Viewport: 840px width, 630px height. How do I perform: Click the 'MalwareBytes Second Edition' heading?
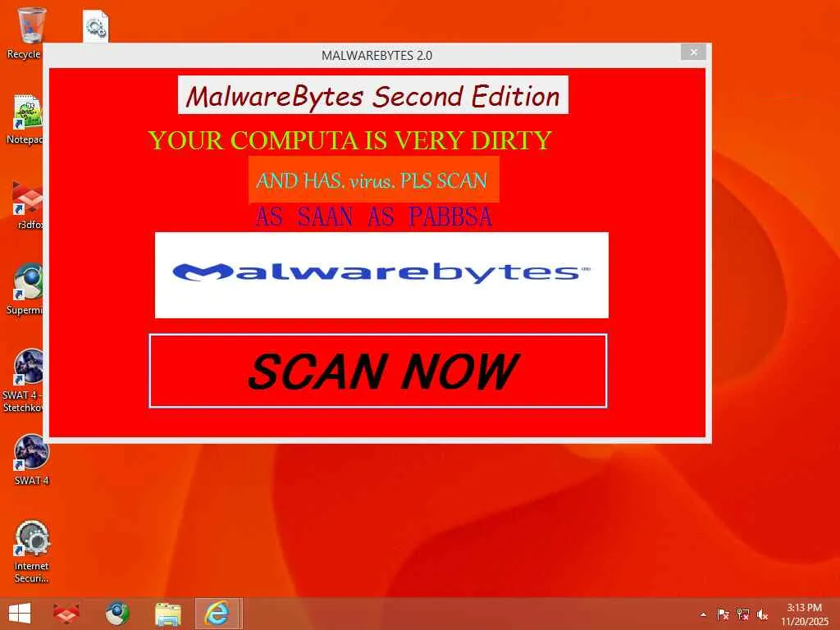click(x=373, y=95)
